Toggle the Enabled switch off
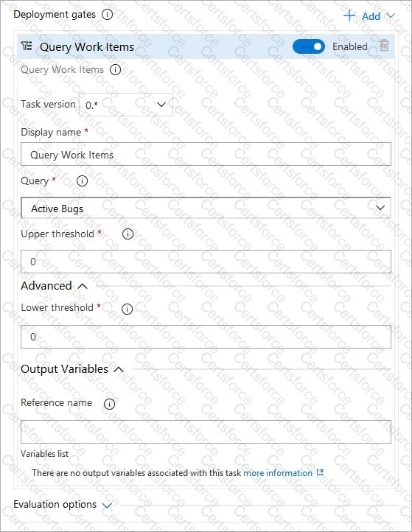412x532 pixels. [309, 46]
